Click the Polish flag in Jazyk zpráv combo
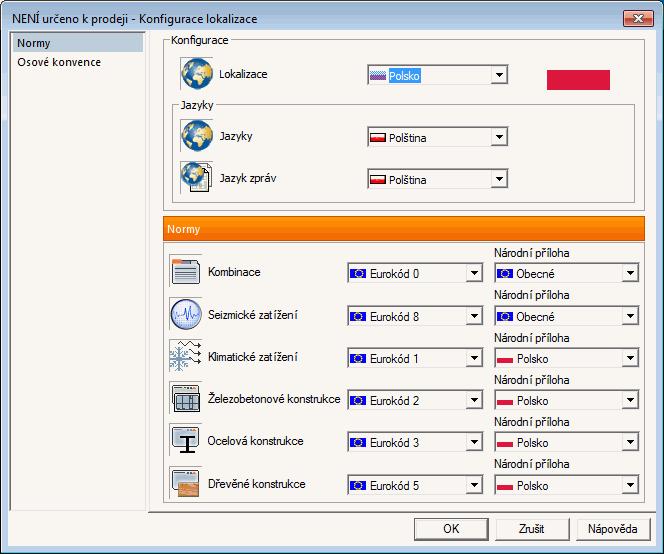Viewport: 664px width, 554px height. point(378,180)
